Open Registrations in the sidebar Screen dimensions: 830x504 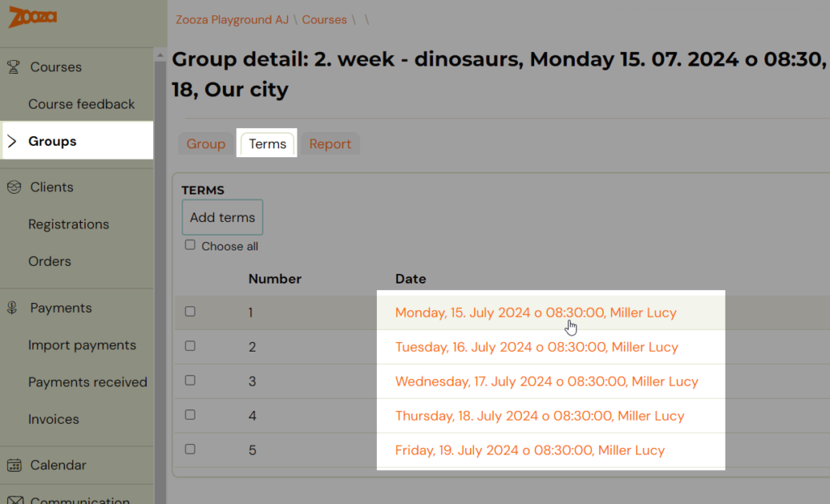[x=69, y=224]
